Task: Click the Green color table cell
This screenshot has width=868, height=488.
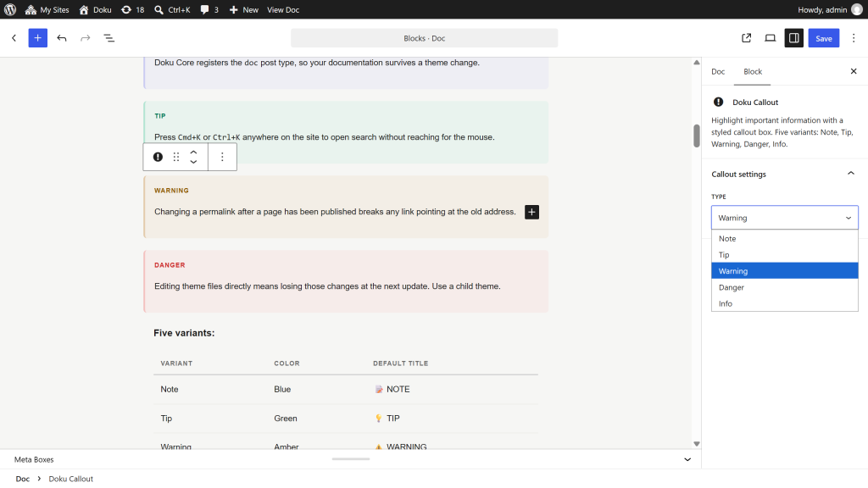Action: click(285, 419)
